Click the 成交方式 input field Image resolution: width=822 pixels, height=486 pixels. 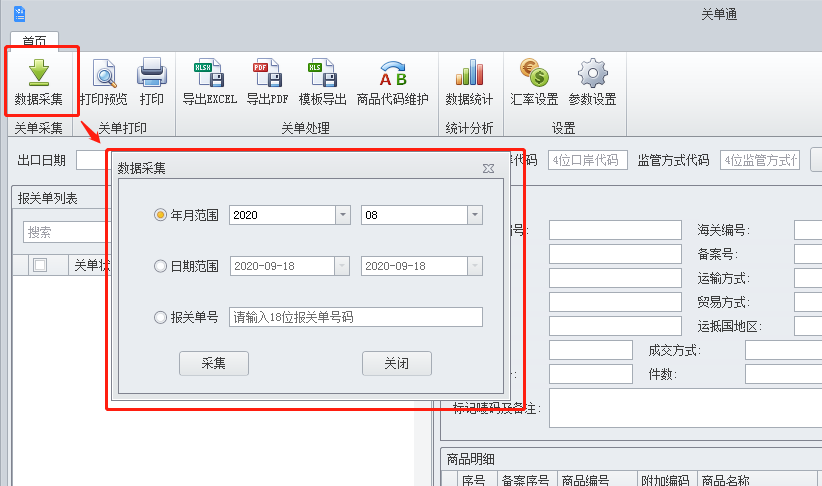click(x=784, y=350)
